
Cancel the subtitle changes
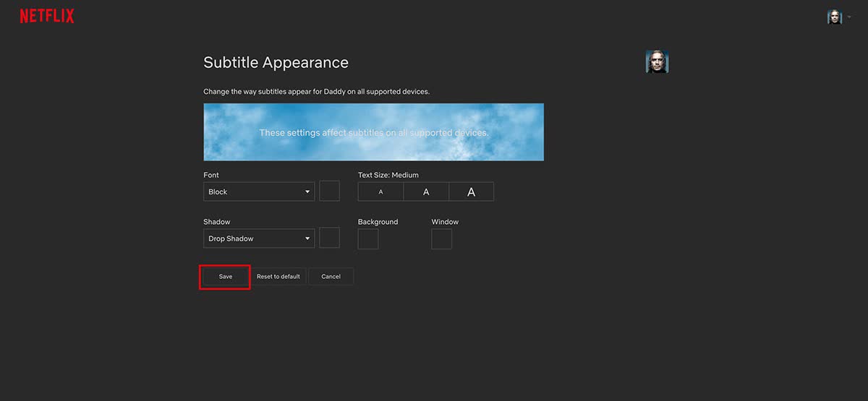click(331, 277)
